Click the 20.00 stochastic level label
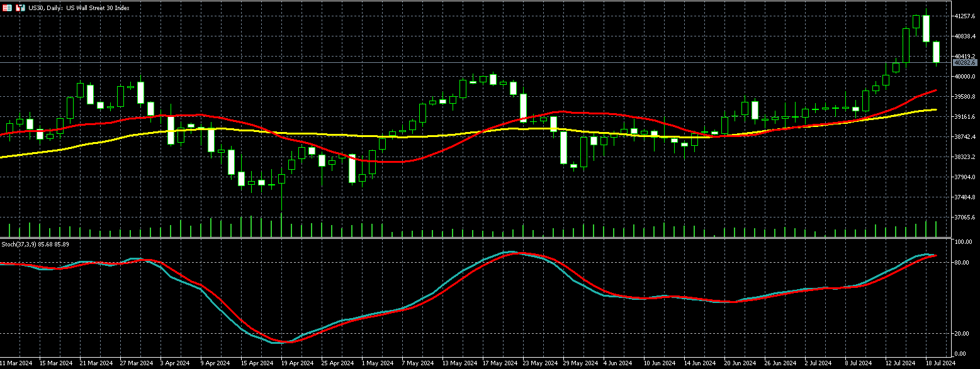 (961, 334)
